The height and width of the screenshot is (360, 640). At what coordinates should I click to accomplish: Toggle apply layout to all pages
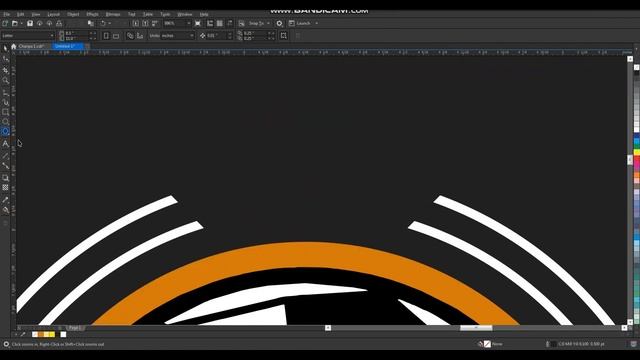130,36
